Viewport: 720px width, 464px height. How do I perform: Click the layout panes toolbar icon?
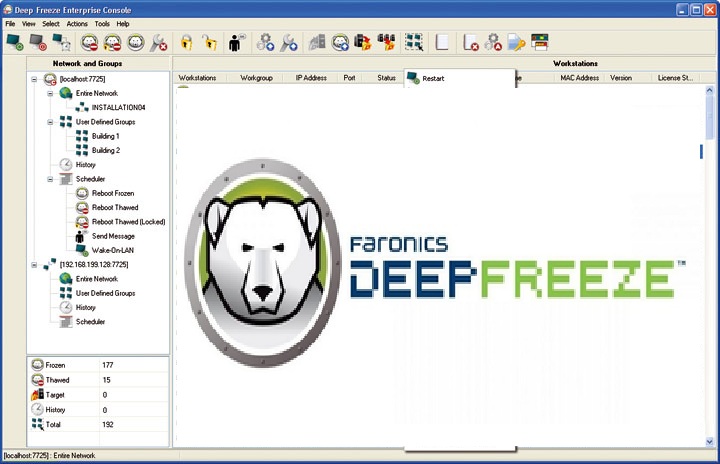540,42
